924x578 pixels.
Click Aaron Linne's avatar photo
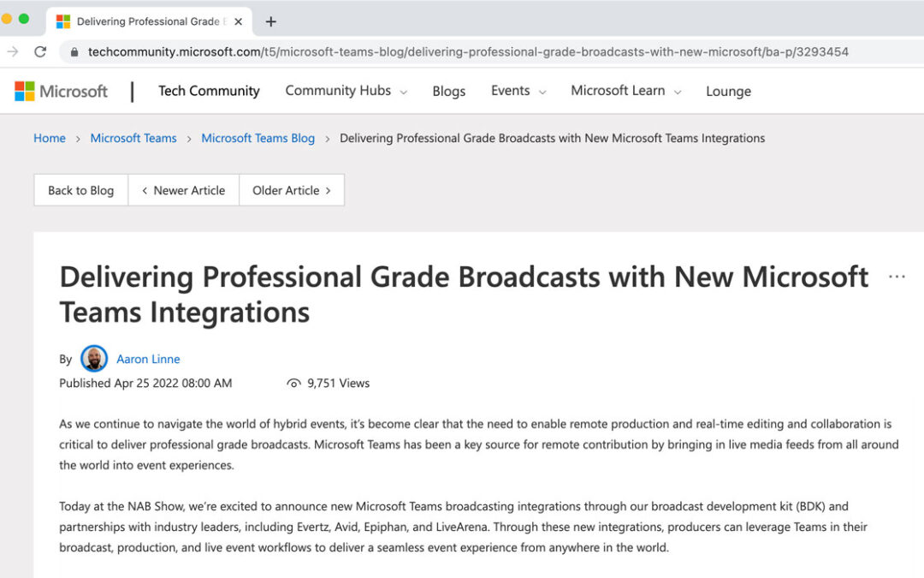pos(94,359)
